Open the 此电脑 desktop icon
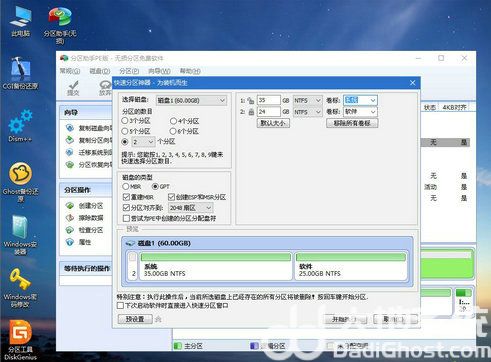 point(21,21)
